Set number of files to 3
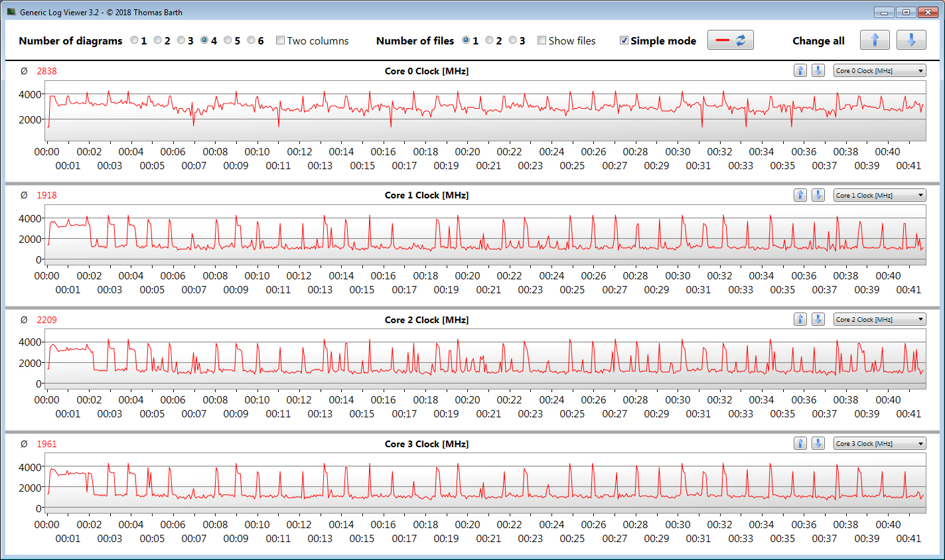945x560 pixels. pos(513,40)
